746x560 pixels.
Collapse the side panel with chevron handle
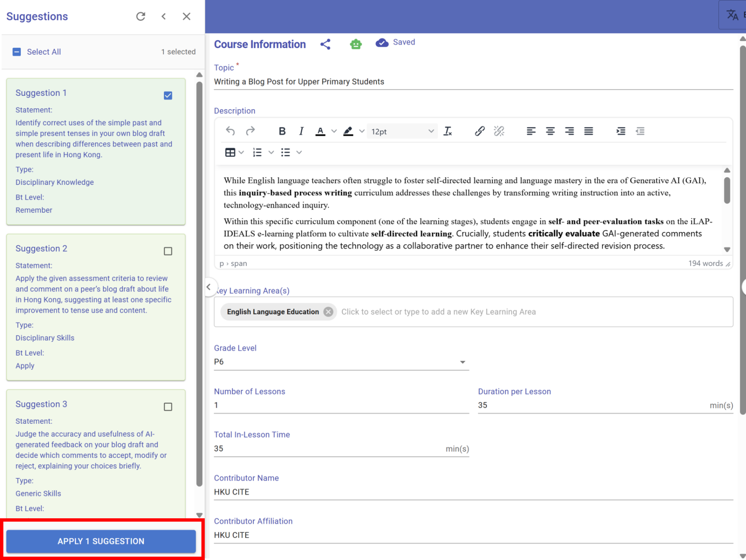coord(209,287)
